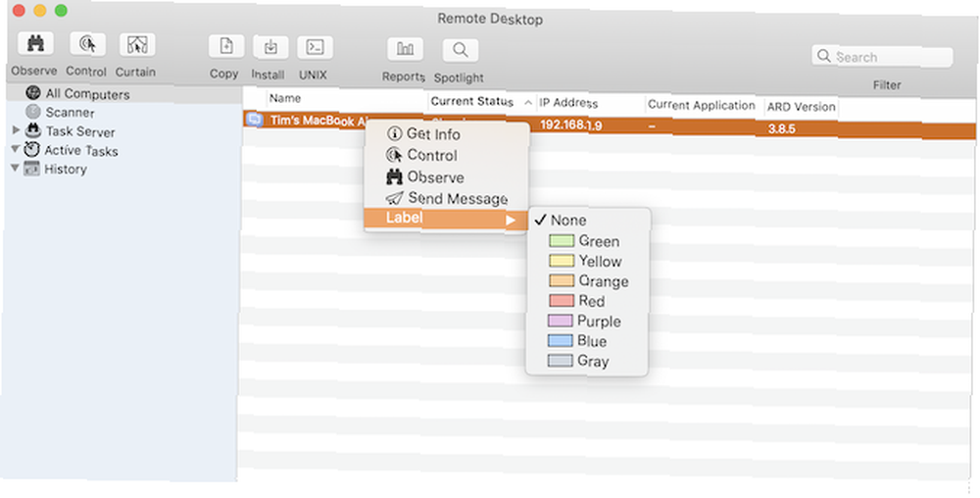Click the Task Server sidebar icon
The height and width of the screenshot is (498, 980).
(32, 130)
